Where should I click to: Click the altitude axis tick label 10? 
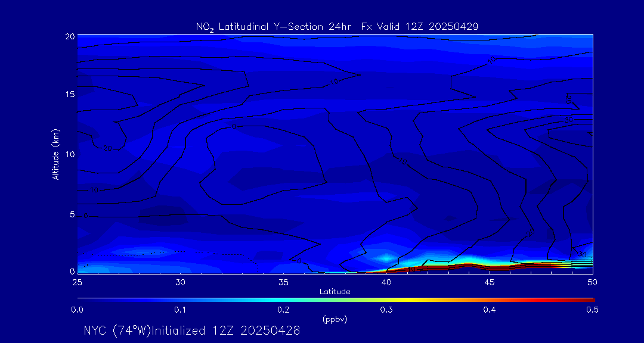click(x=69, y=154)
